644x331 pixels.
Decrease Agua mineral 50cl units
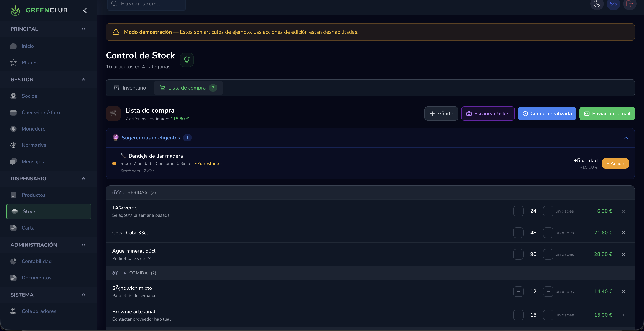[x=518, y=254]
